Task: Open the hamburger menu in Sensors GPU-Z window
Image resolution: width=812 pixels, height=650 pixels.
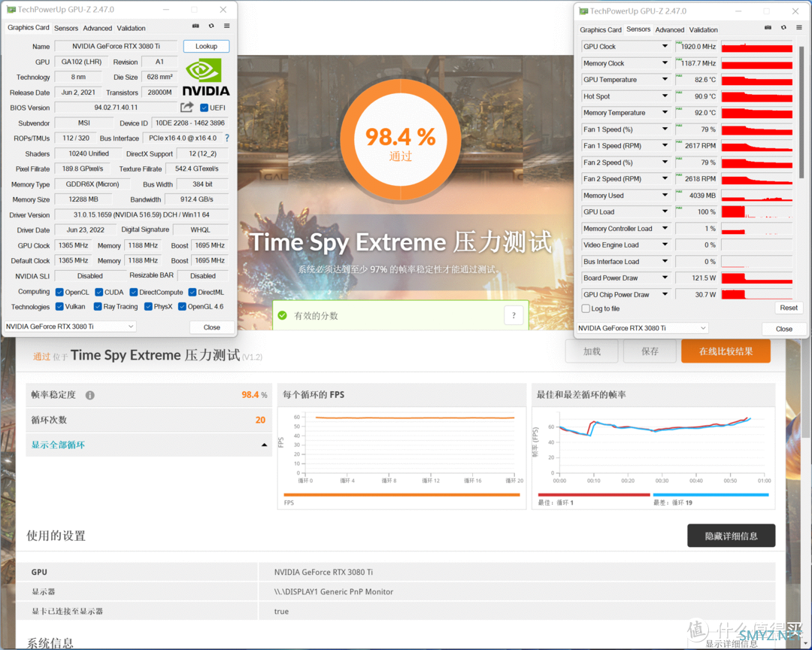Action: click(799, 28)
